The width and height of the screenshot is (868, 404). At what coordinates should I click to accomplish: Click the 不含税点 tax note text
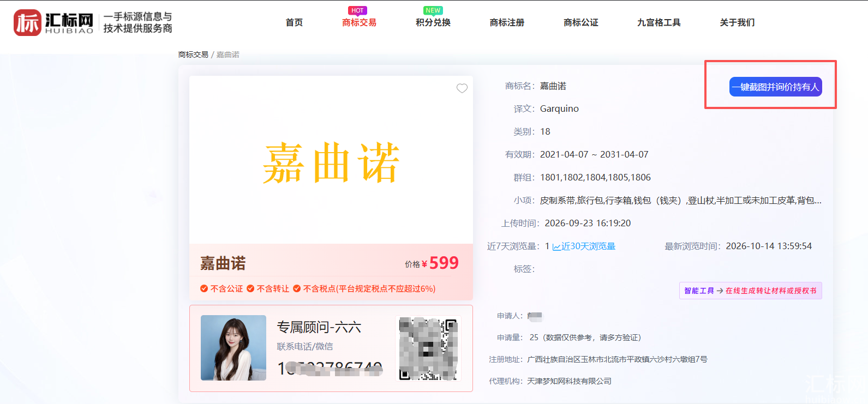369,288
